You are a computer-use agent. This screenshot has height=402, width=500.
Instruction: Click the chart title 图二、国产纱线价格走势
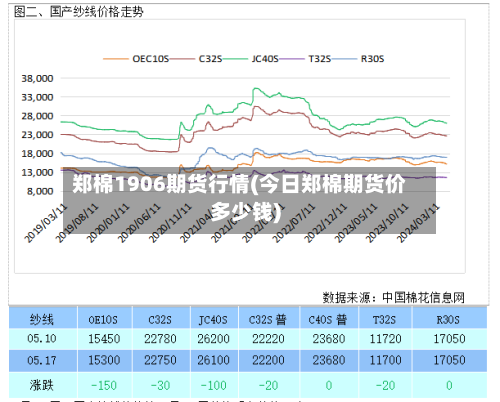point(79,12)
